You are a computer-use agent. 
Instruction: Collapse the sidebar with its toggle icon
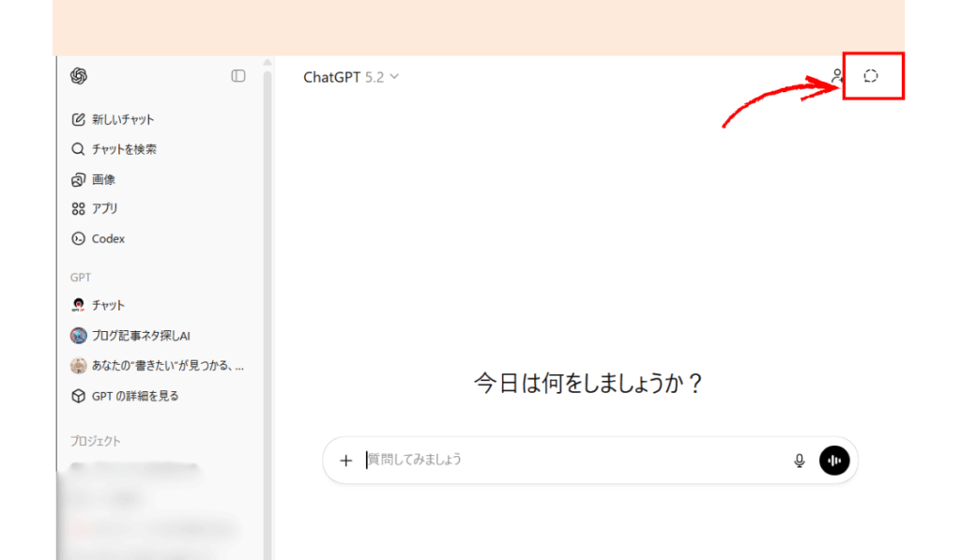pos(238,76)
